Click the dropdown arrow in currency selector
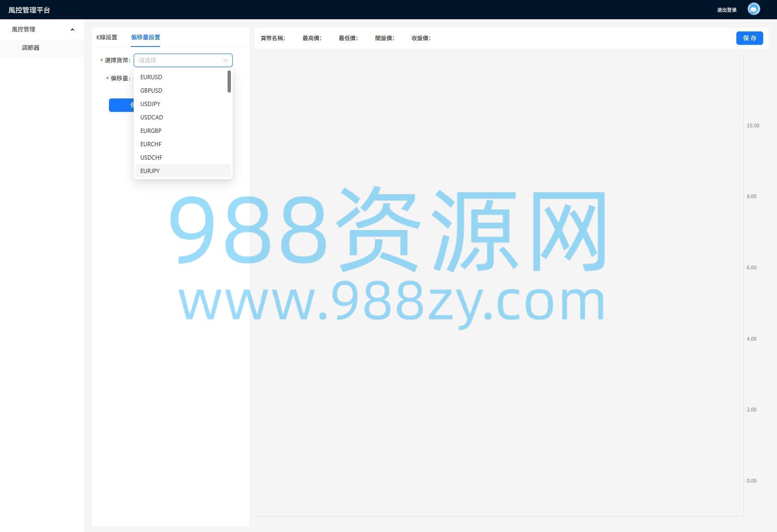 point(225,60)
